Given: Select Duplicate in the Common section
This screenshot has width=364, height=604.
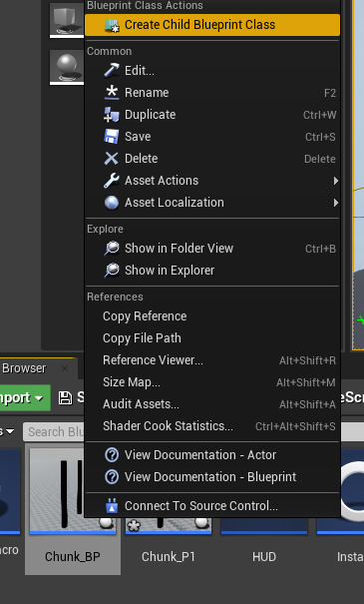Looking at the screenshot, I should click(x=212, y=115).
